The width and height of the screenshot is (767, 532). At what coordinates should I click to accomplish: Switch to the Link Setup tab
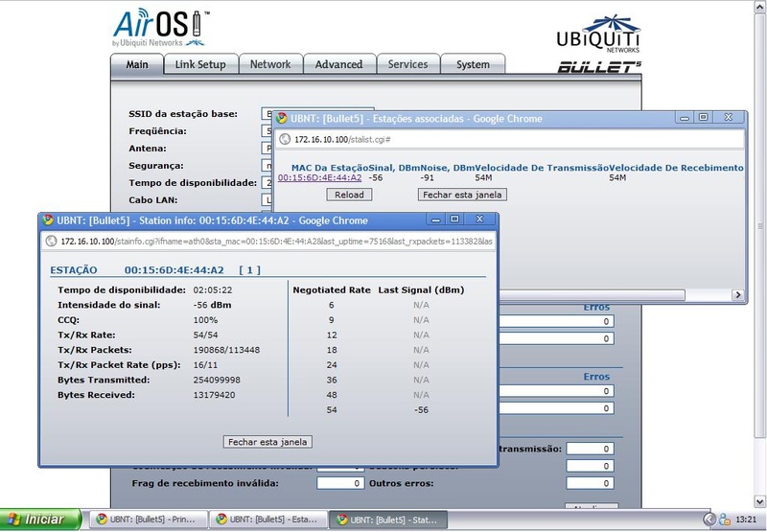(x=200, y=64)
